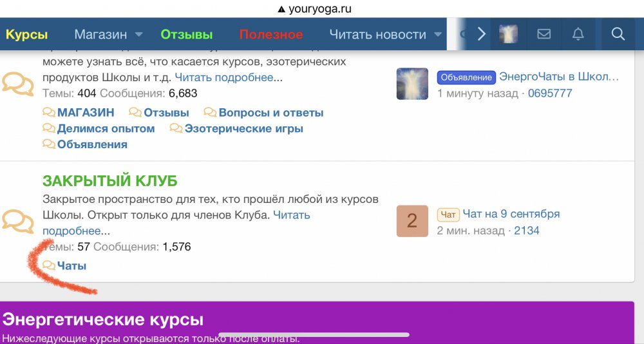Expand the Магазин dropdown arrow
Screen dimensions: 644x344
[x=139, y=35]
